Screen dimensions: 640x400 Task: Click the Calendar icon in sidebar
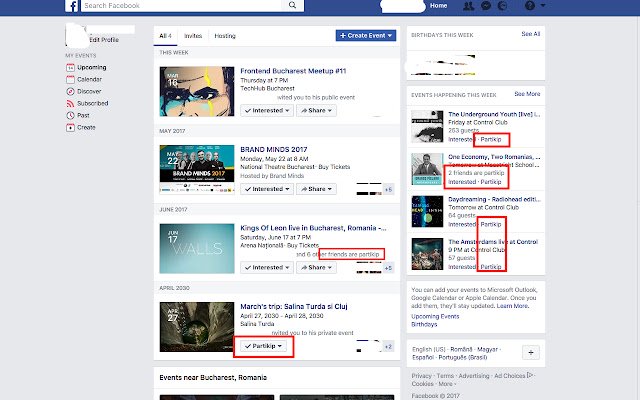pos(70,79)
